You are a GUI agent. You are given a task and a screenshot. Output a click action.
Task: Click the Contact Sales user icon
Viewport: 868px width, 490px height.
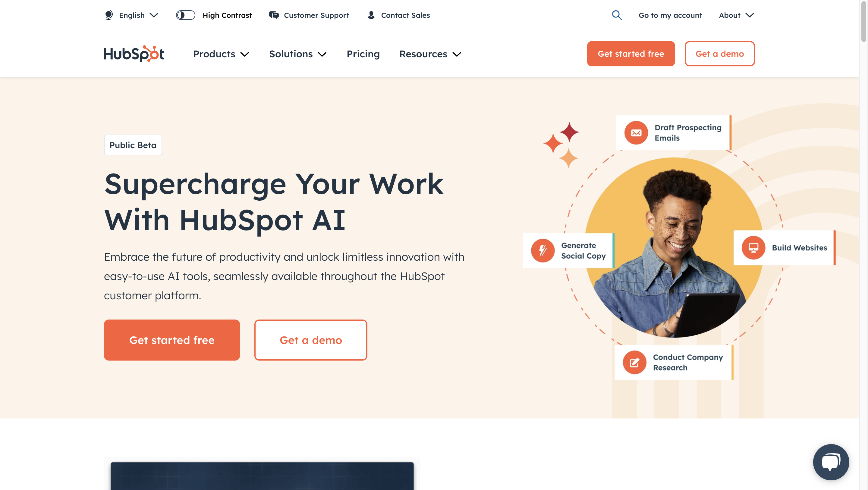[x=370, y=15]
